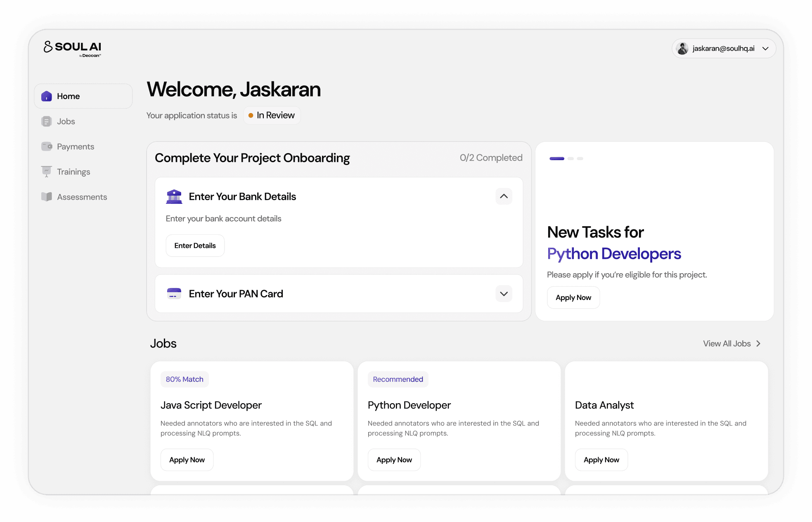The image size is (812, 522).
Task: Click the PAN card icon
Action: click(174, 294)
